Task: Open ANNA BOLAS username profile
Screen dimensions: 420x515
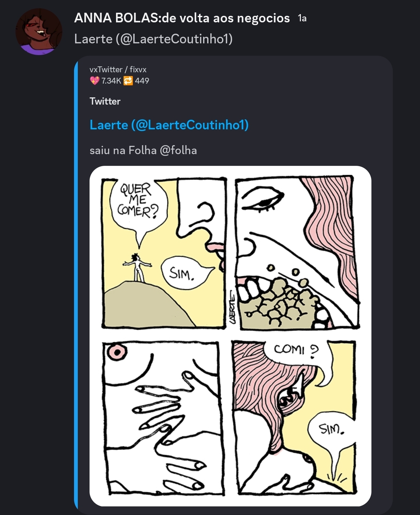Action: 182,18
